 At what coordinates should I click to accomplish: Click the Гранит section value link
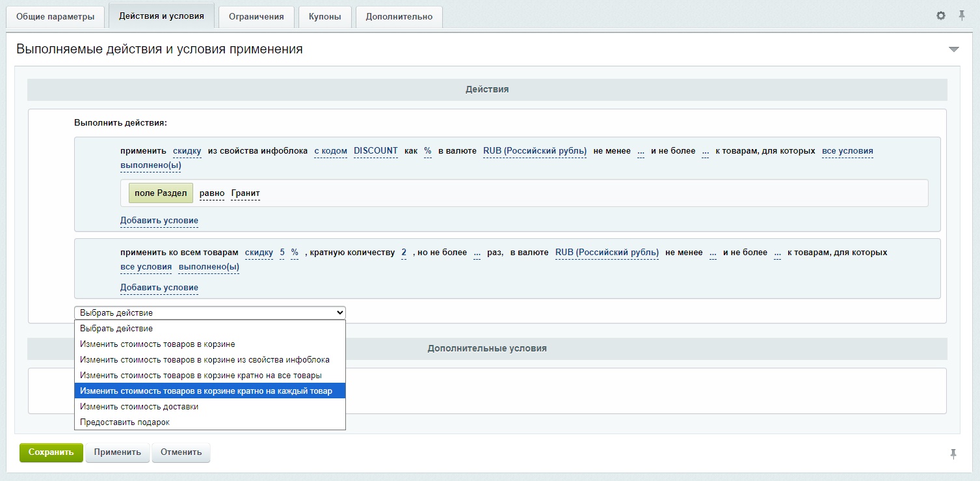tap(245, 193)
